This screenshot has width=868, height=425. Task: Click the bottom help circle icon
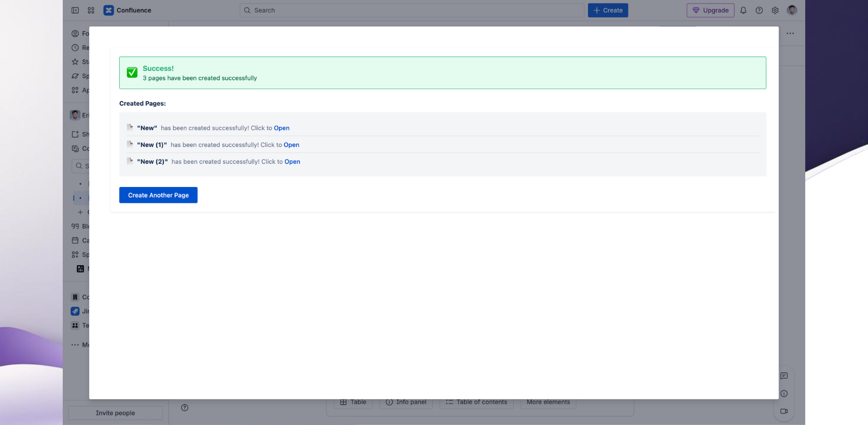coord(184,408)
